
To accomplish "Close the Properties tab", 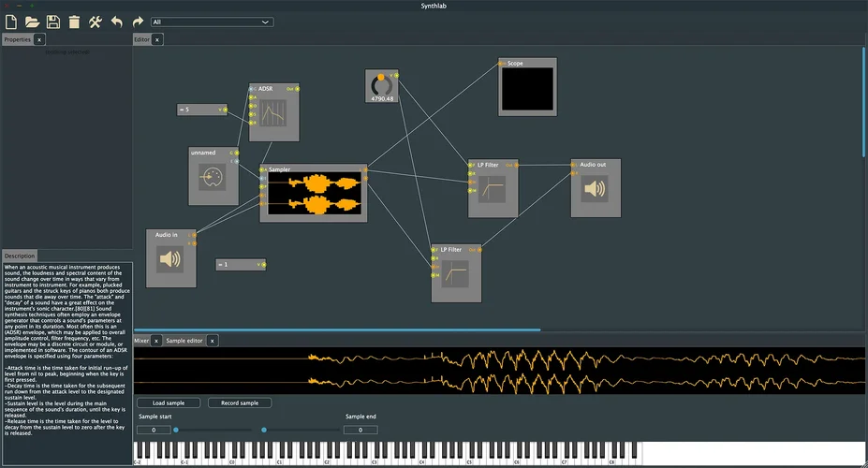I will [x=39, y=40].
